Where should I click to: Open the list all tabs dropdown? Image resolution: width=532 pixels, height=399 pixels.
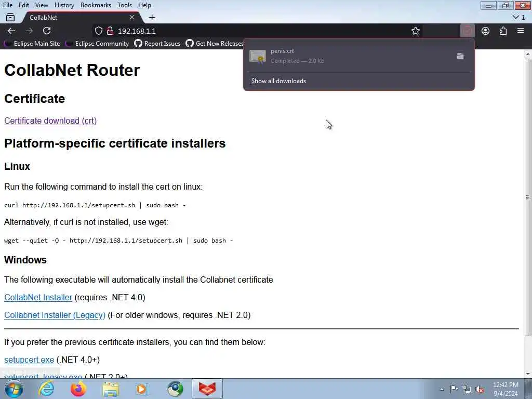pos(518,17)
